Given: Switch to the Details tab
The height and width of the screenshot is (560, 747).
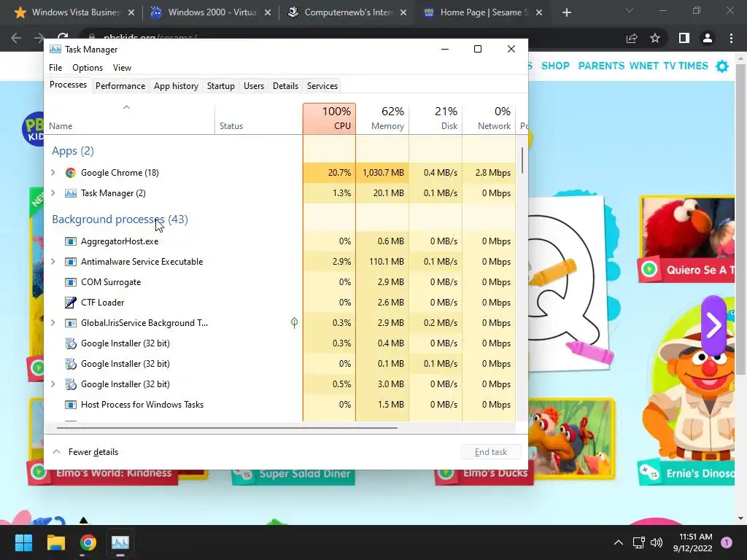Looking at the screenshot, I should click(285, 86).
